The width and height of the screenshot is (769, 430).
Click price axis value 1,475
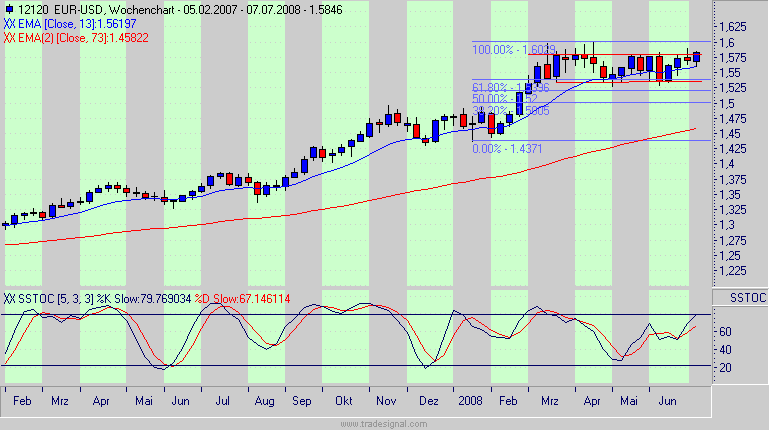point(733,119)
